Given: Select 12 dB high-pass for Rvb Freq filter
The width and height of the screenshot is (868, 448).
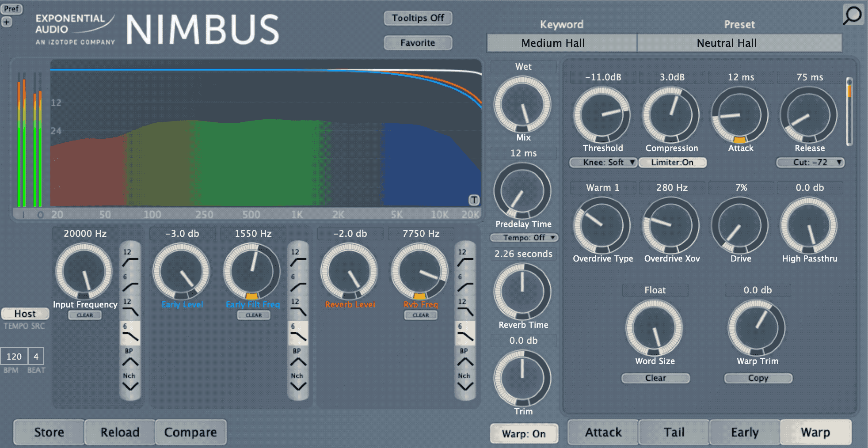Looking at the screenshot, I should [465, 257].
